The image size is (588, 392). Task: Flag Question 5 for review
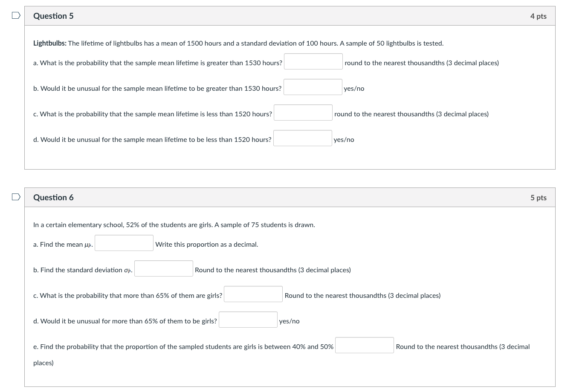coord(16,14)
